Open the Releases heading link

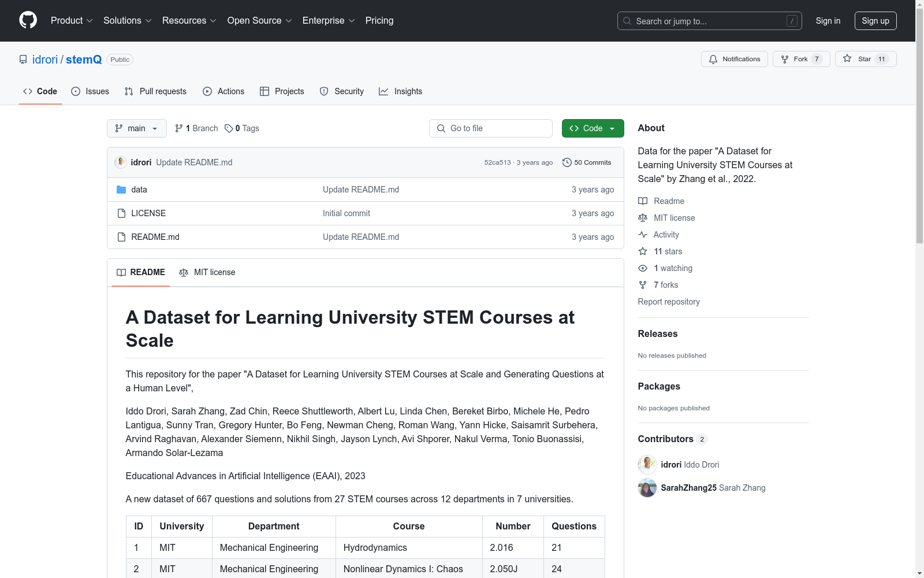pos(658,334)
